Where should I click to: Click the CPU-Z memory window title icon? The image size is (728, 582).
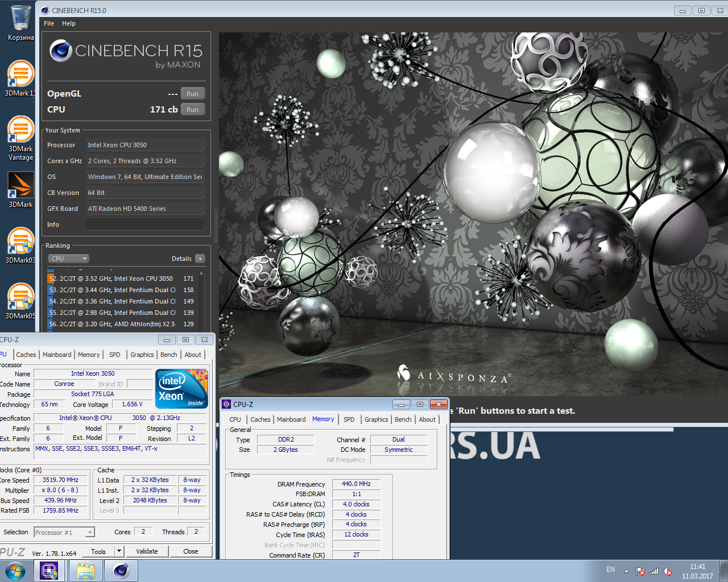[x=226, y=404]
